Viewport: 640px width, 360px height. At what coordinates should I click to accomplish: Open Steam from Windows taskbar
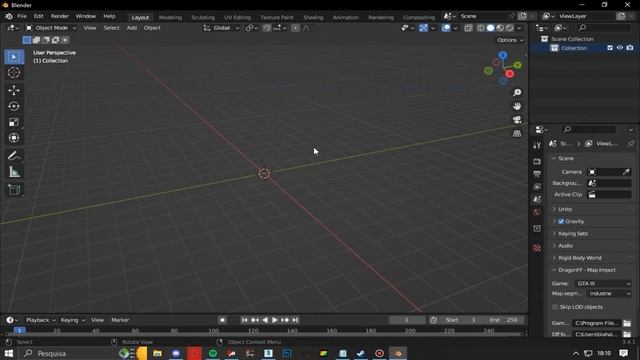click(x=360, y=353)
